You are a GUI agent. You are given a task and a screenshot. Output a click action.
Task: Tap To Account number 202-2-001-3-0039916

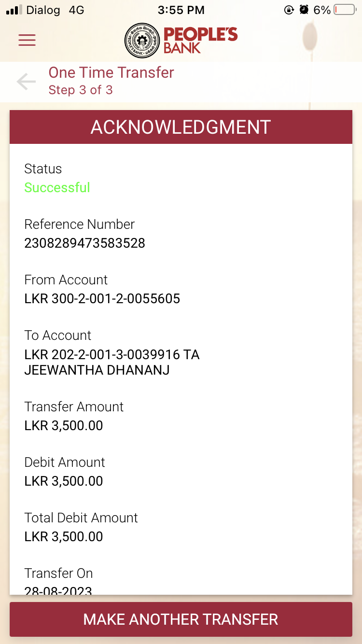(111, 355)
